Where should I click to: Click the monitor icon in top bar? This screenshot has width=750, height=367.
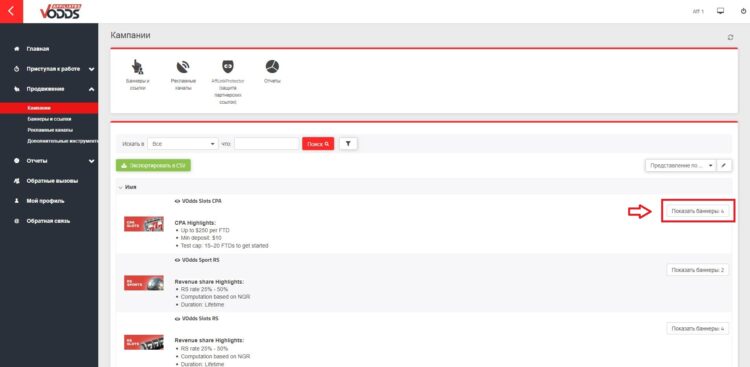(720, 11)
